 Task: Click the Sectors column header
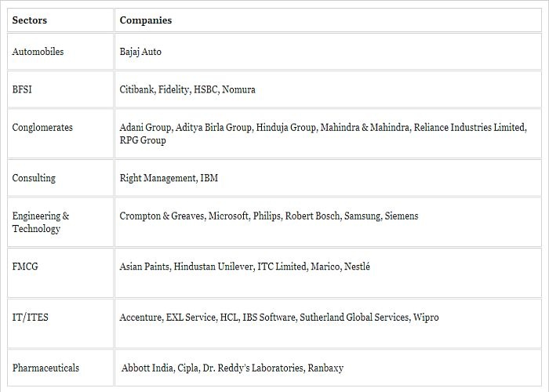click(x=60, y=20)
